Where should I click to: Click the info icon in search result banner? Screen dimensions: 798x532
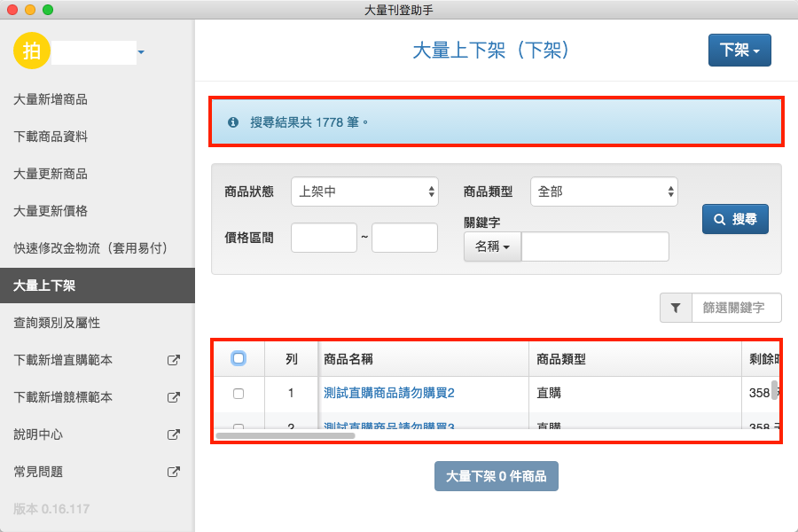tap(233, 122)
